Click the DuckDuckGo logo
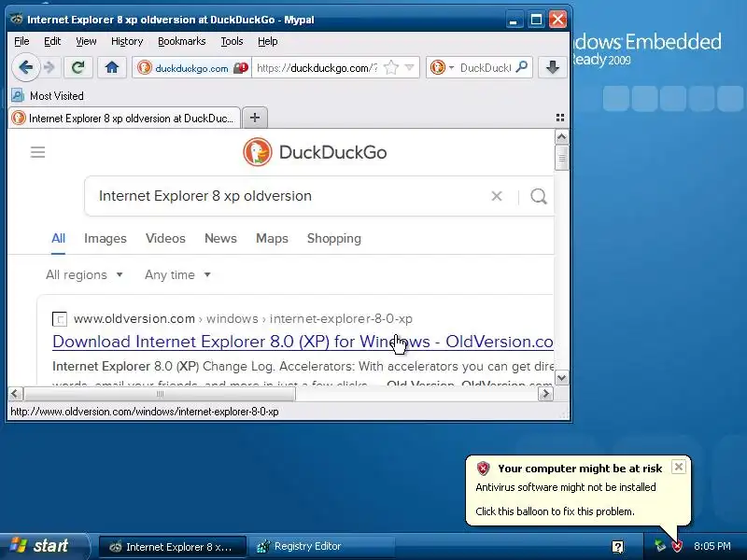Screen dimensions: 747x560 click(315, 152)
